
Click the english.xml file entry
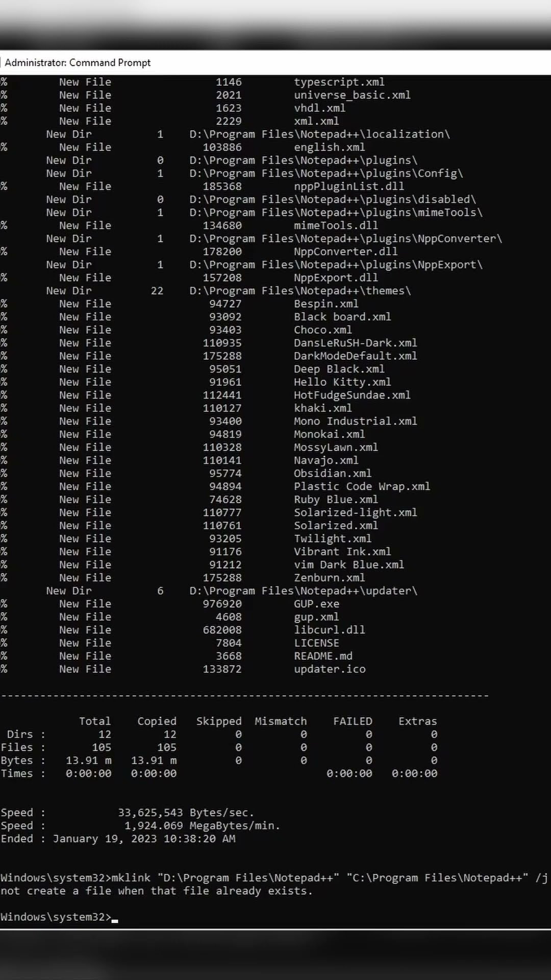click(329, 148)
